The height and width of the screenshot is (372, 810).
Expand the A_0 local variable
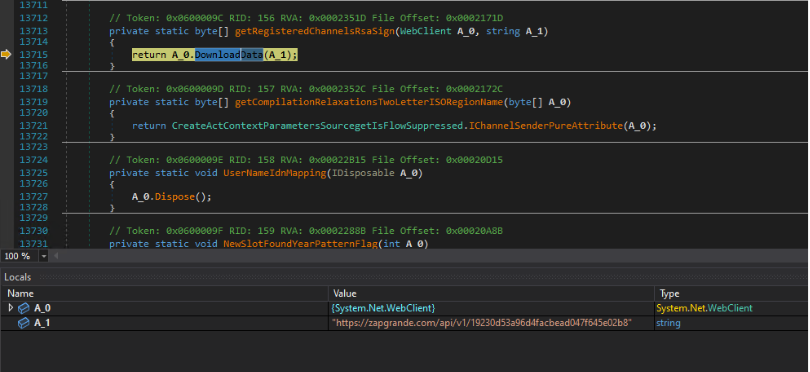(11, 308)
